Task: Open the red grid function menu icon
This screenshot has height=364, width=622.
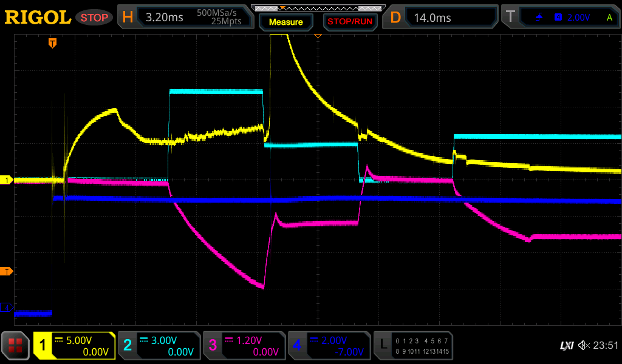Action: click(16, 346)
